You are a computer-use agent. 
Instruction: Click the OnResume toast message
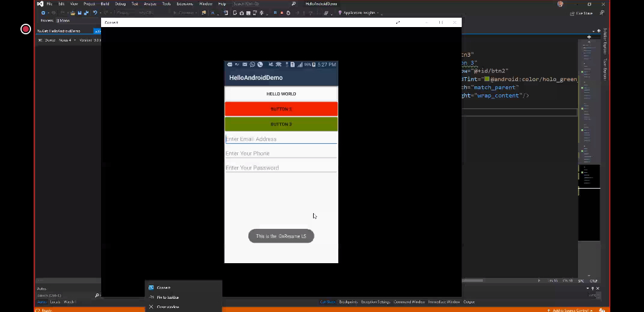click(x=281, y=236)
